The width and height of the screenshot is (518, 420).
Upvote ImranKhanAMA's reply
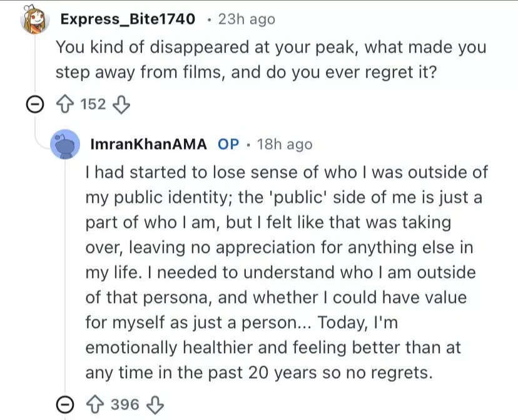pyautogui.click(x=98, y=404)
